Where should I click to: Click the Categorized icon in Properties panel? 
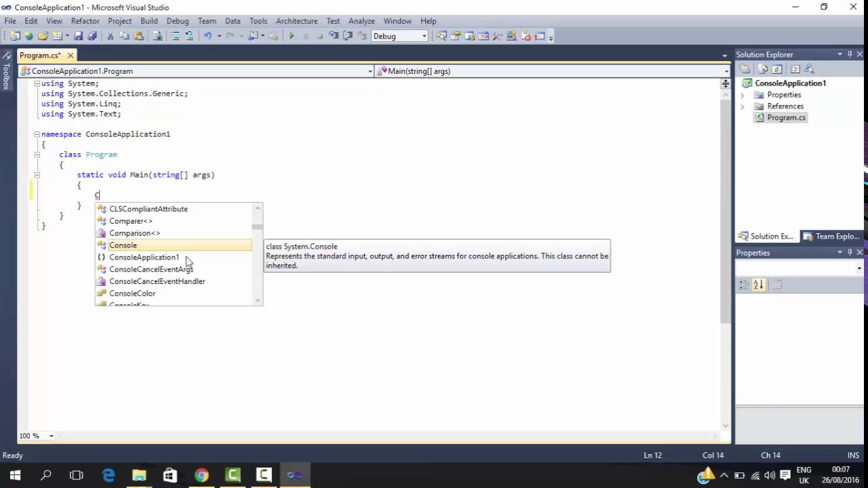tap(744, 285)
